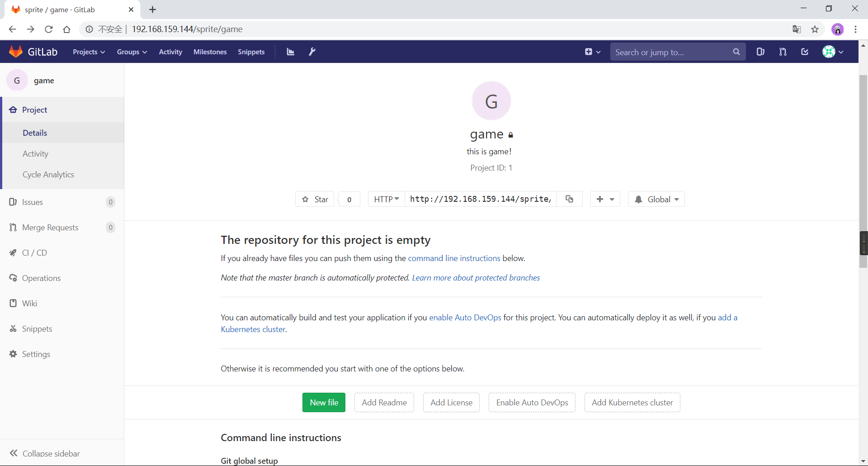
Task: Open the Chrome three-dot menu
Action: 855,29
